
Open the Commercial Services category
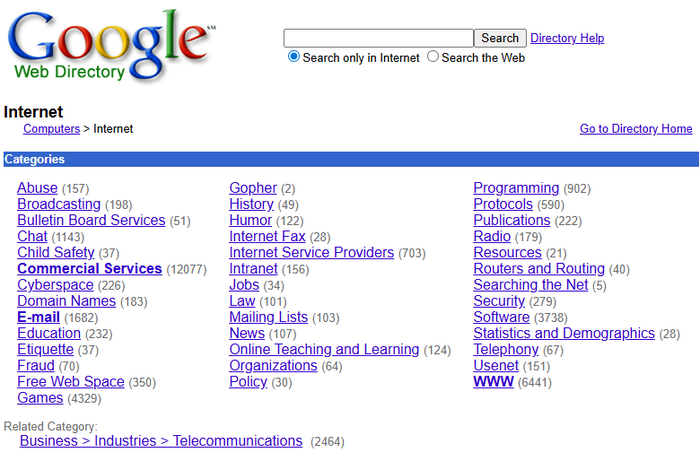tap(89, 269)
